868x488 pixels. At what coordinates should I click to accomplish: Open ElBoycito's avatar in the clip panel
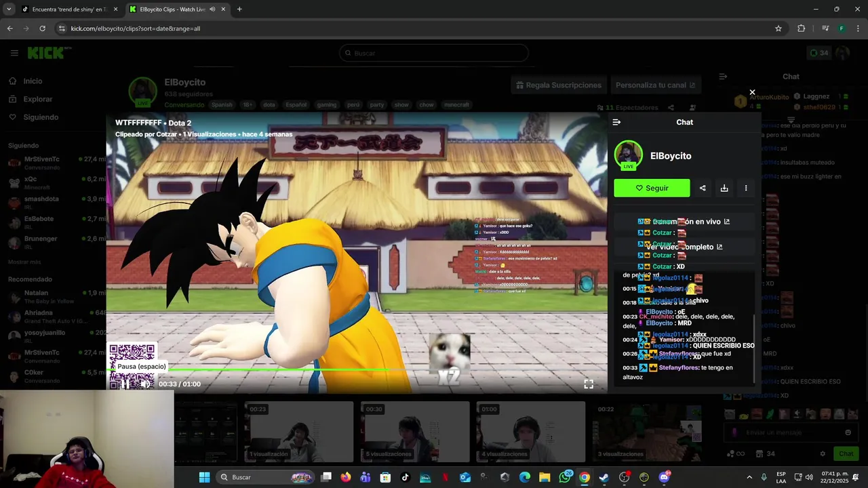pos(629,155)
